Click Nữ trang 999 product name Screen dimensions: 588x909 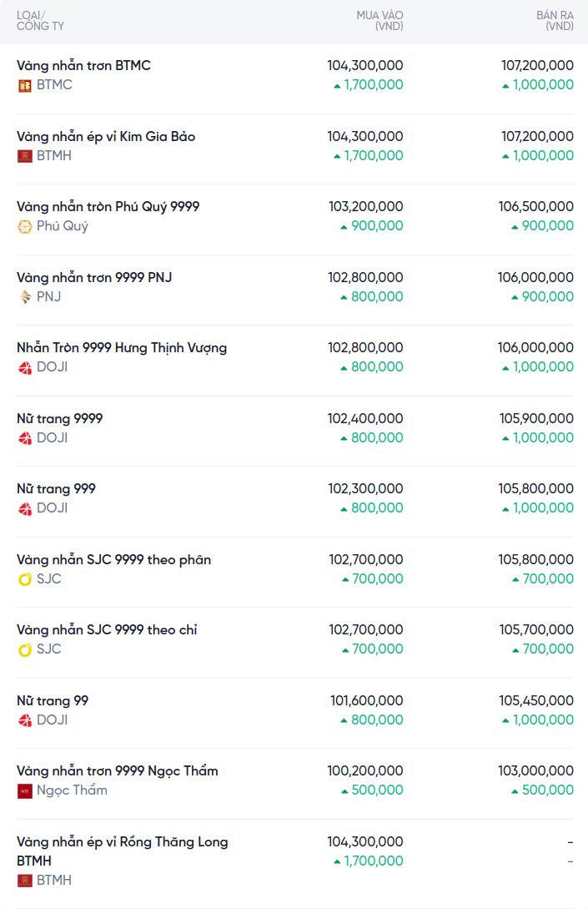point(56,489)
